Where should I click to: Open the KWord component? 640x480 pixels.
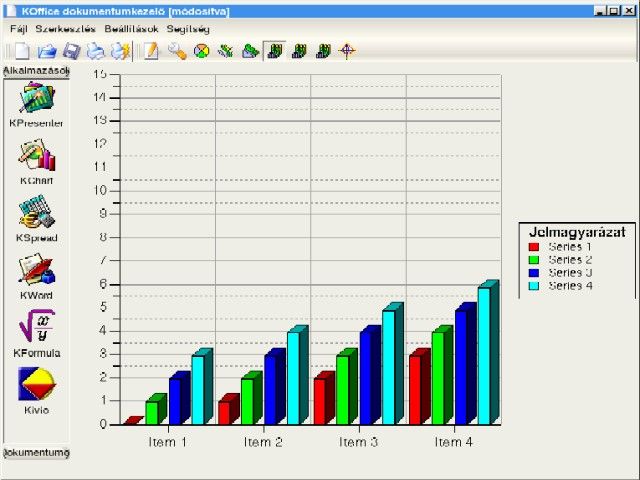click(36, 271)
